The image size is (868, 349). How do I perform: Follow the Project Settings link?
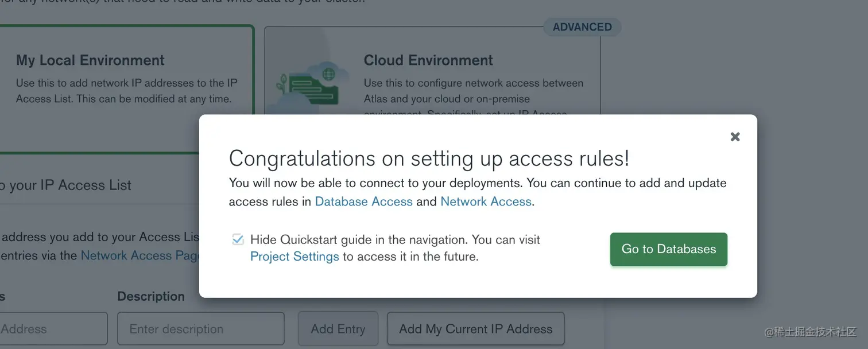(294, 257)
